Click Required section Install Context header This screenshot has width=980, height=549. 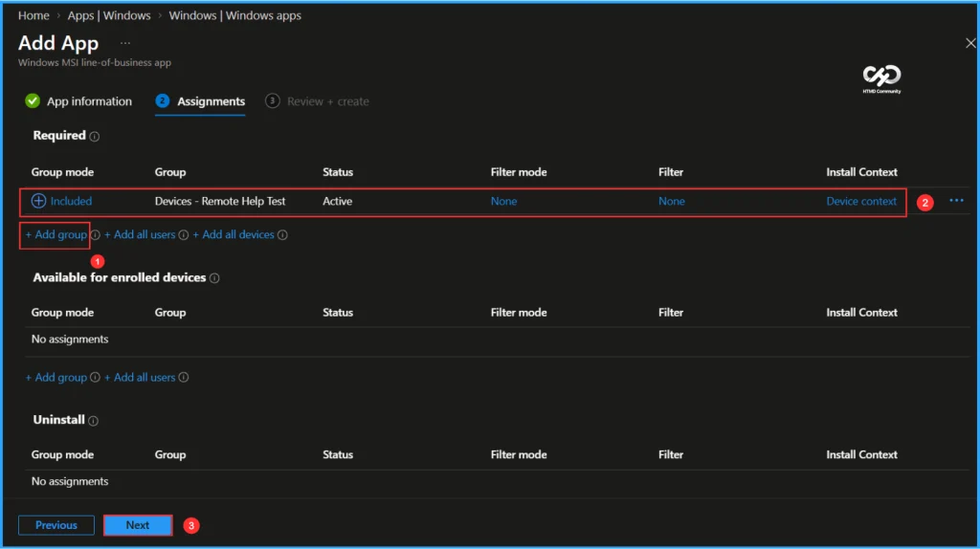(x=862, y=172)
